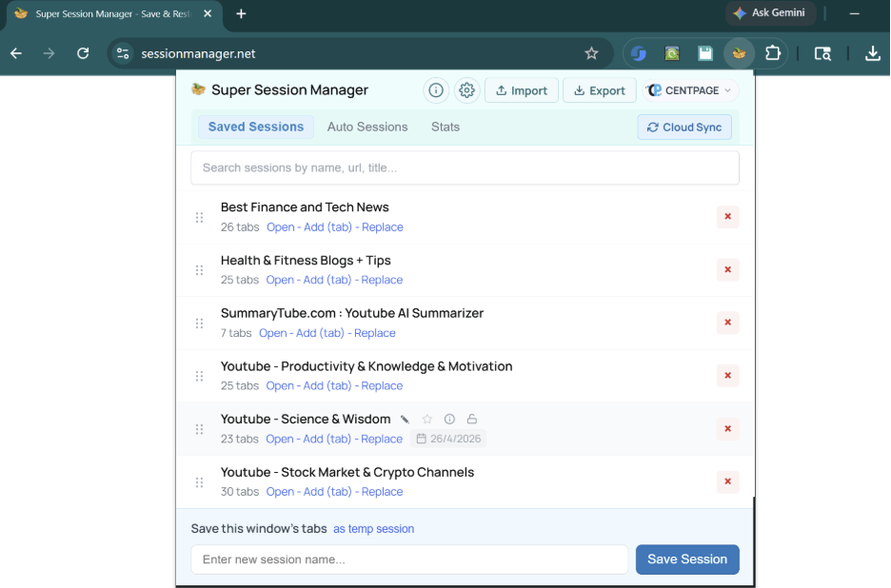Focus the Enter new session name field
The width and height of the screenshot is (891, 588).
[409, 559]
